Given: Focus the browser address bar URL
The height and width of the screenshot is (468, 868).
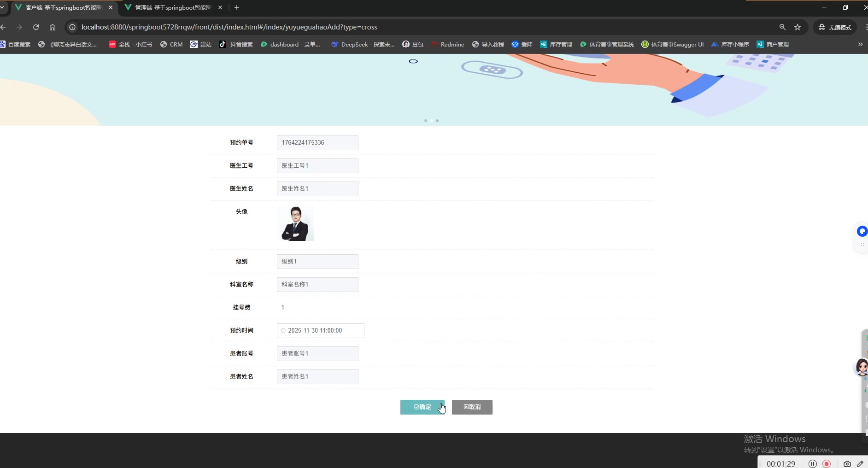Looking at the screenshot, I should point(229,27).
